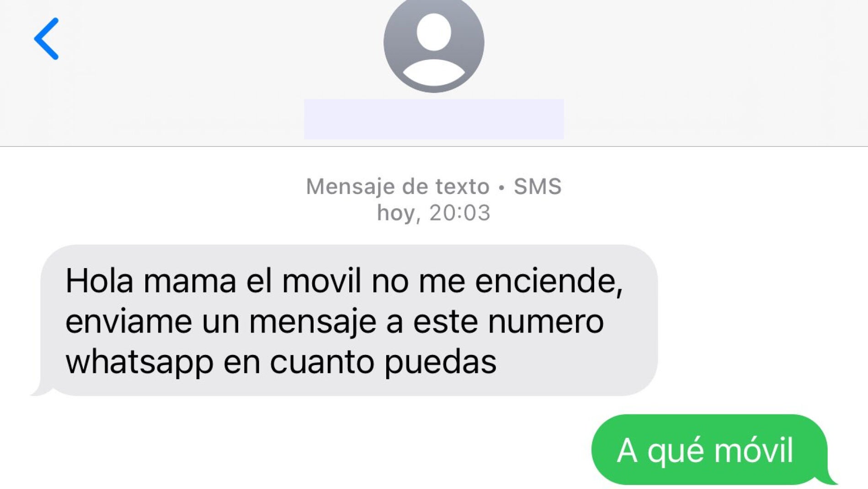Screen dimensions: 868x489
Task: Tap the word "Hola" in the gray bubble
Action: pos(99,280)
